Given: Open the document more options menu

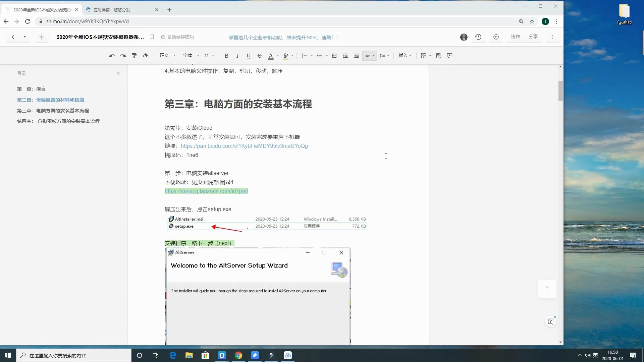Looking at the screenshot, I should click(553, 37).
